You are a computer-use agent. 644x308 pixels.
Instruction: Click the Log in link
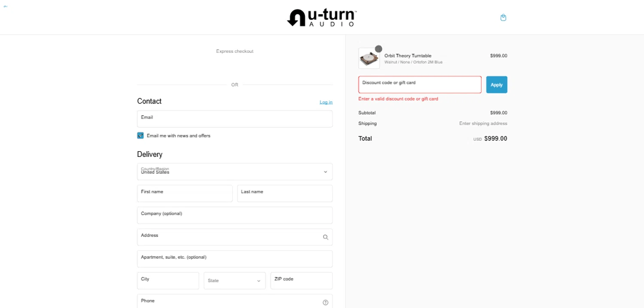click(x=326, y=102)
